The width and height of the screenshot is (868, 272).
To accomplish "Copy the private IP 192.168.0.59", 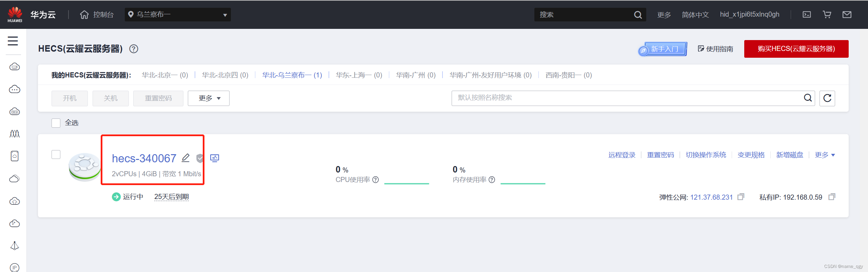I will [x=832, y=197].
